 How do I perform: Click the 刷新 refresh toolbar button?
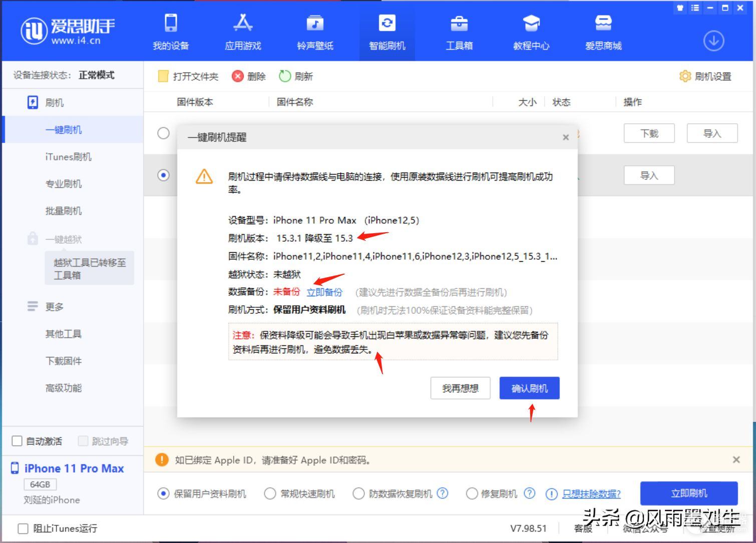point(296,77)
